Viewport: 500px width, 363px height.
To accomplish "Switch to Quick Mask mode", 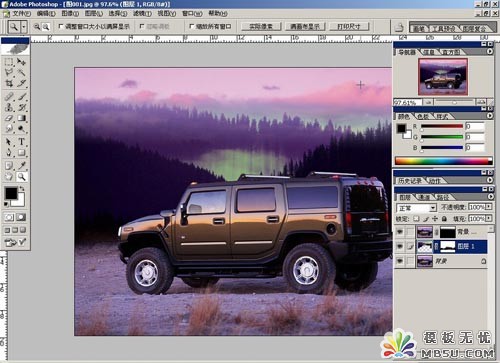I will [21, 217].
